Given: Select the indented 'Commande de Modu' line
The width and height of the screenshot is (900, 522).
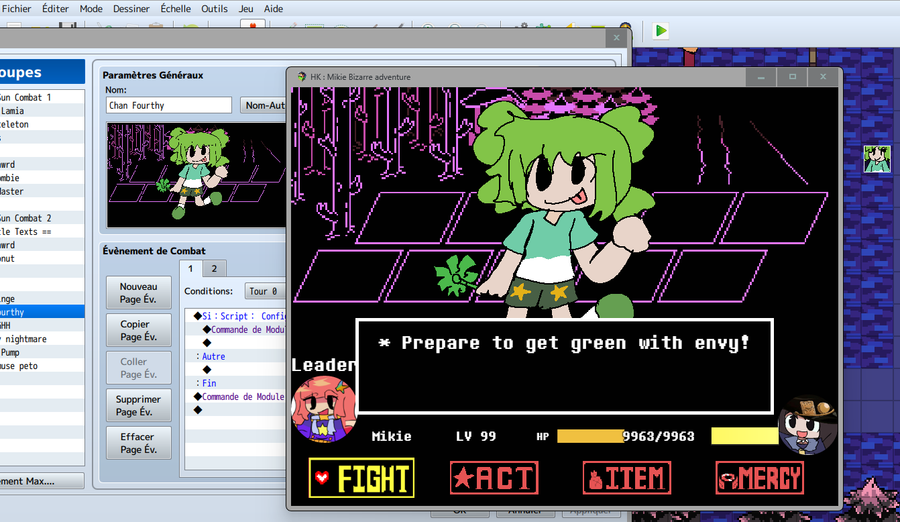Looking at the screenshot, I should tap(236, 330).
